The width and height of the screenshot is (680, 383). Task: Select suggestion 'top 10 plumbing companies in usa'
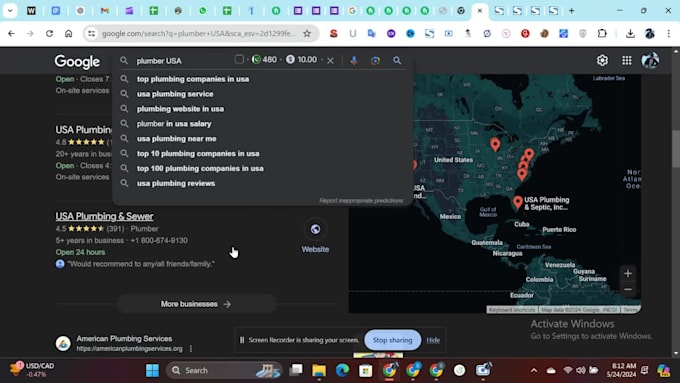(198, 154)
